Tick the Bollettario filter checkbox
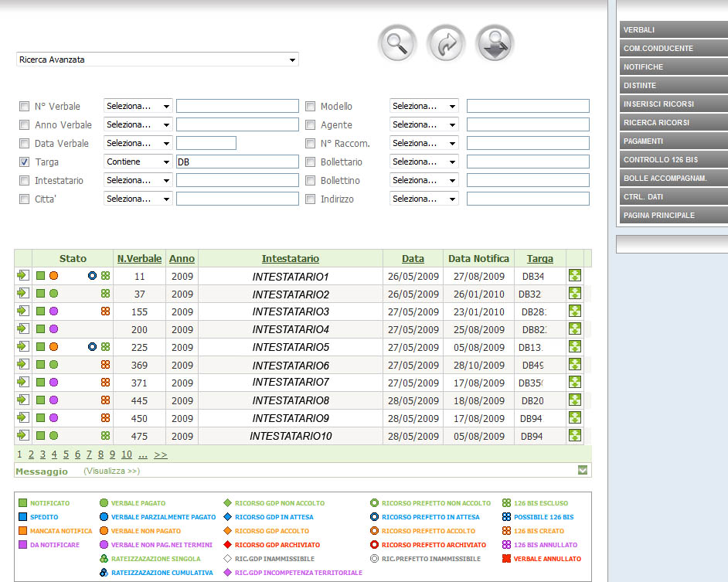Screen dimensions: 728x582 click(x=310, y=162)
